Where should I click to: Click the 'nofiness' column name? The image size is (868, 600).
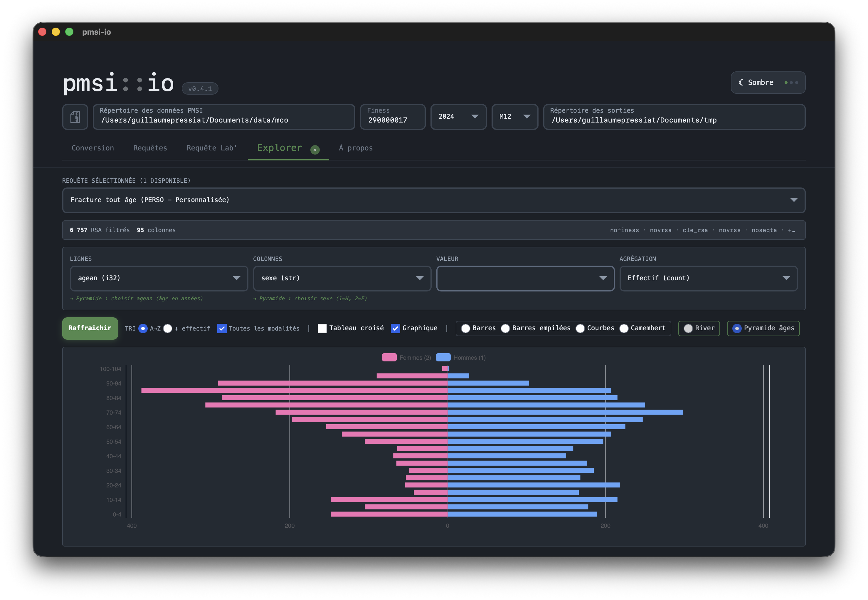tap(624, 230)
